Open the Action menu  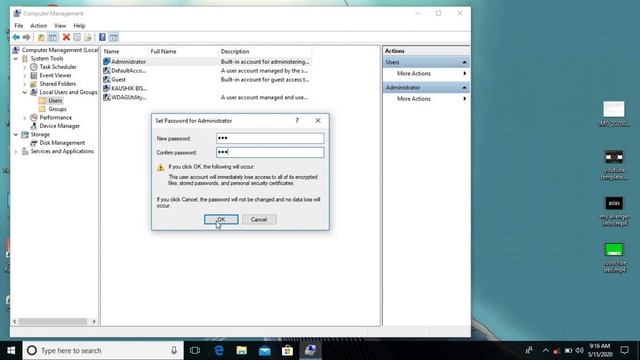click(x=38, y=26)
